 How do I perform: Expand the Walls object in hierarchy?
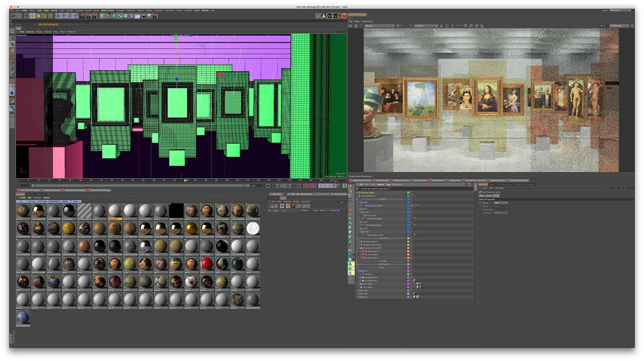click(359, 294)
